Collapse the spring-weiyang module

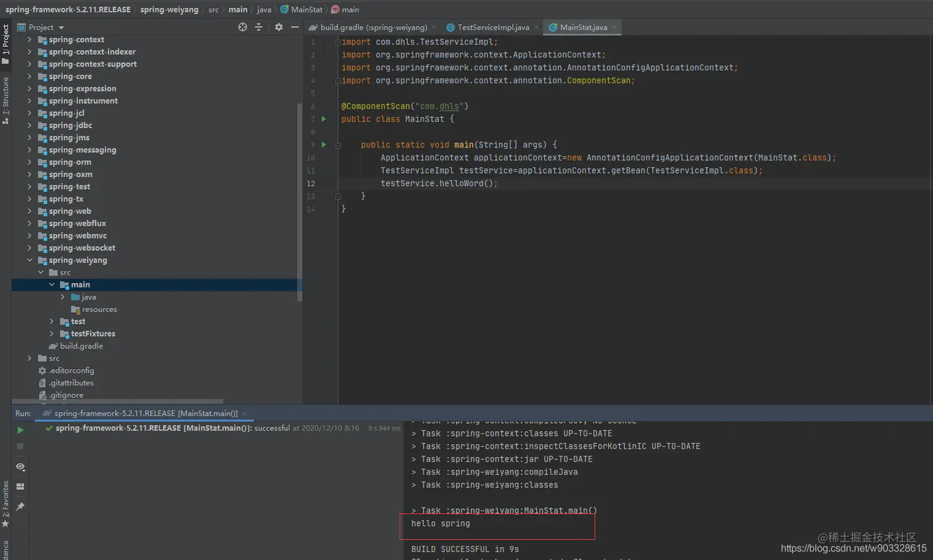[x=30, y=260]
